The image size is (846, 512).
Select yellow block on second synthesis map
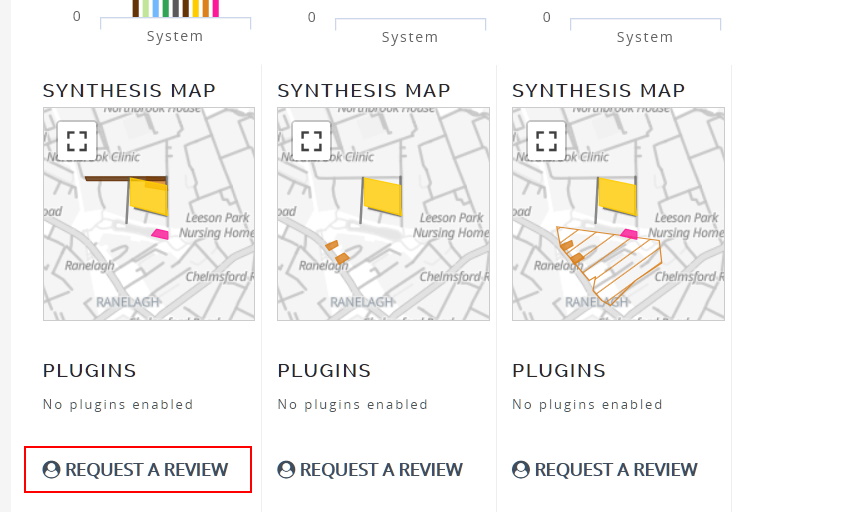coord(383,196)
